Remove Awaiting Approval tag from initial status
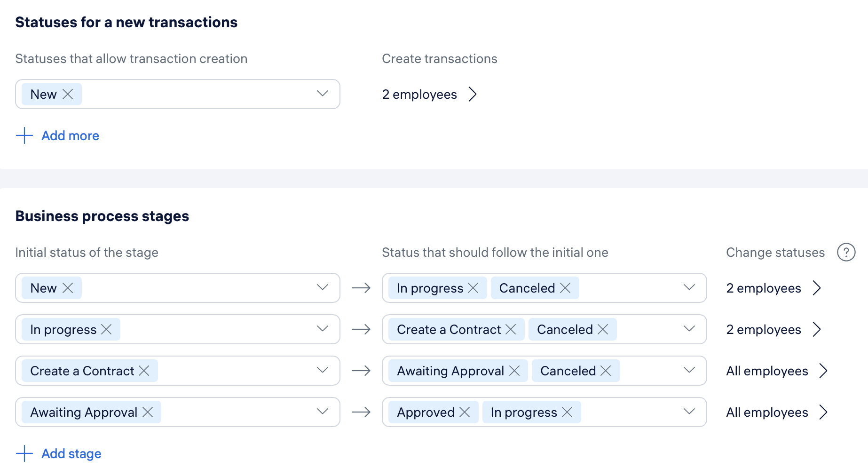This screenshot has width=868, height=476. 148,412
